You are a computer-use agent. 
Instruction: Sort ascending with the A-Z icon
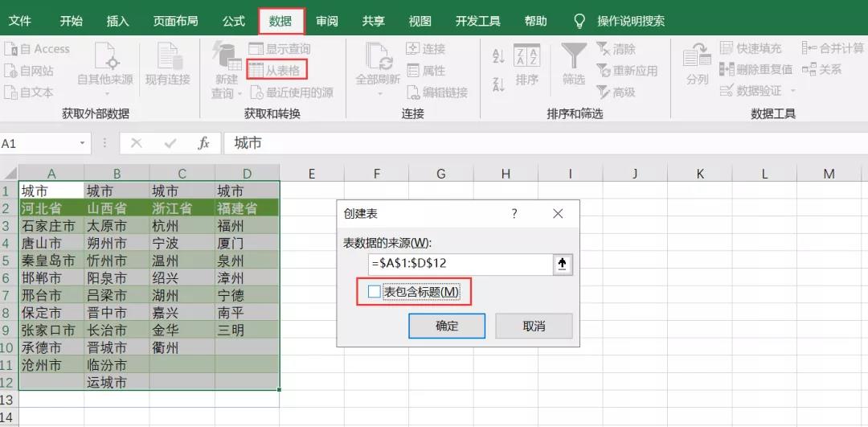coord(498,55)
